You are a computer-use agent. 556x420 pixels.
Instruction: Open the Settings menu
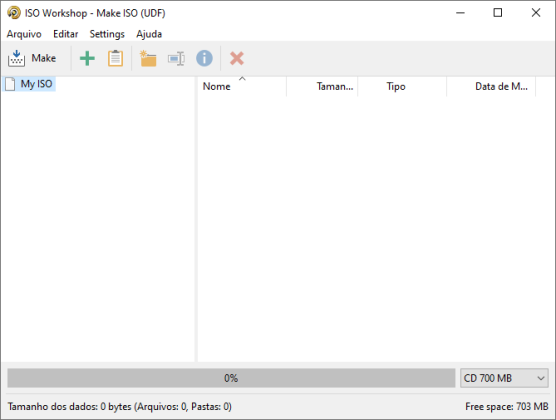[107, 34]
